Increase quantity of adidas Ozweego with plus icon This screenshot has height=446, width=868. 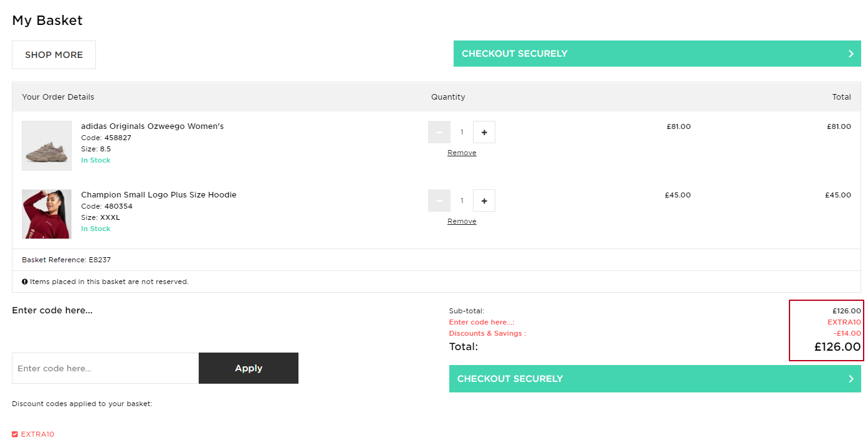[x=484, y=131]
